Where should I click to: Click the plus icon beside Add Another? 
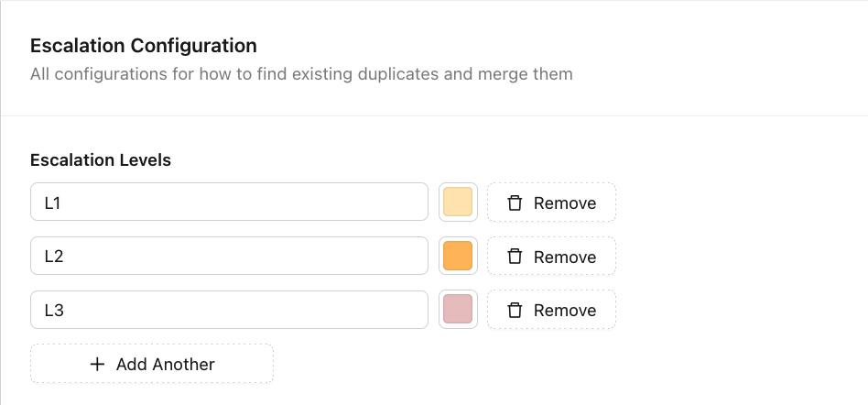click(x=97, y=364)
